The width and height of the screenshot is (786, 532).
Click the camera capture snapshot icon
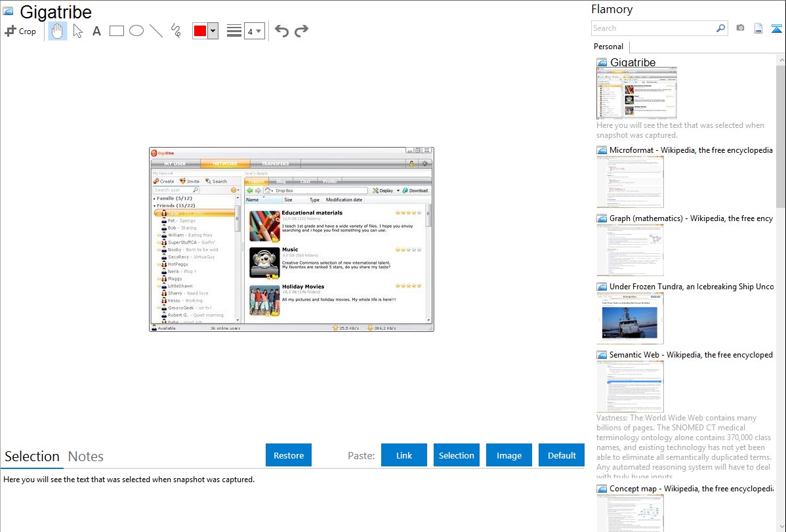tap(740, 28)
